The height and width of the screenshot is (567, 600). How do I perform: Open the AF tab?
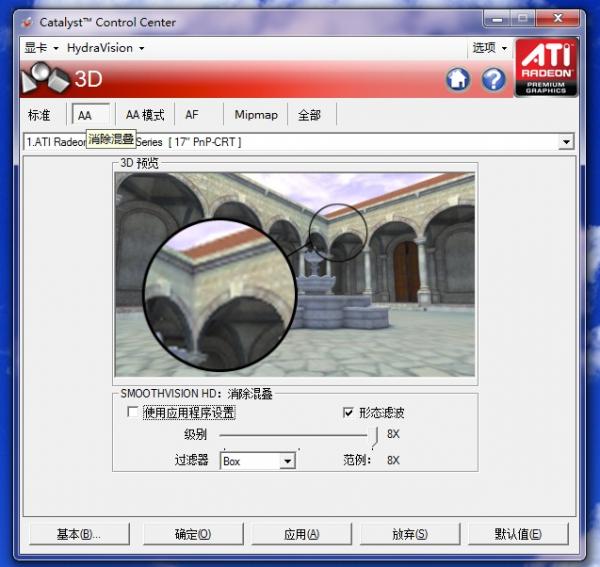192,115
